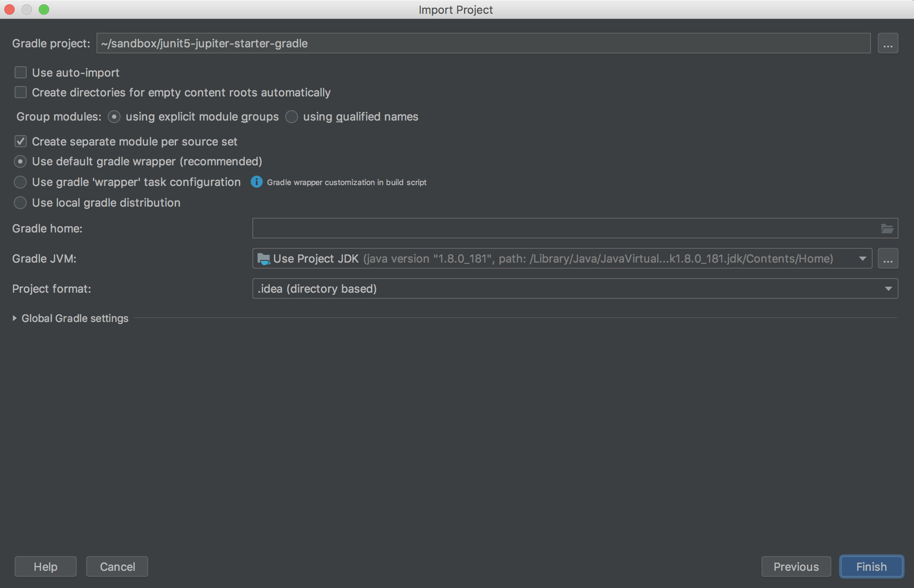Click the info icon beside wrapper customization
The height and width of the screenshot is (588, 914).
coord(257,182)
